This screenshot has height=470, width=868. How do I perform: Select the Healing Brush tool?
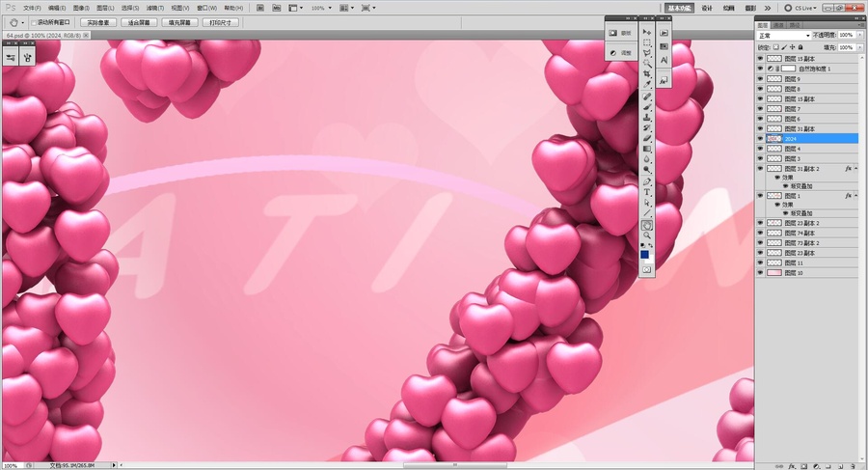pos(646,97)
